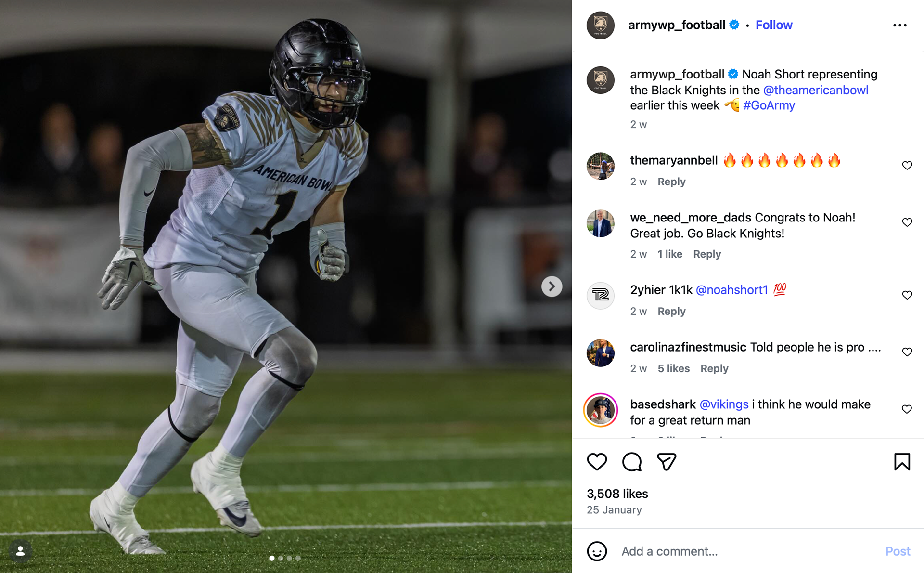View the 5 likes on carolinazfinestmusic's comment
Viewport: 924px width, 573px height.
point(673,368)
